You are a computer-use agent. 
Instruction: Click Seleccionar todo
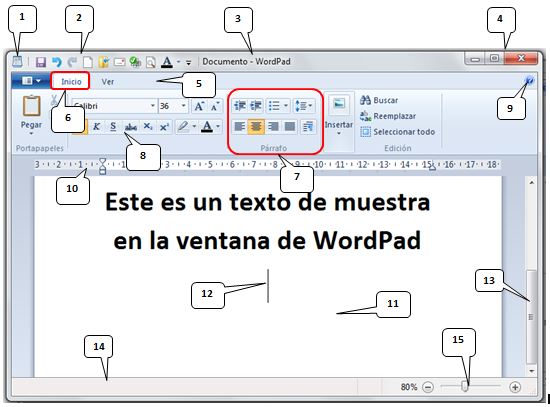click(x=397, y=132)
